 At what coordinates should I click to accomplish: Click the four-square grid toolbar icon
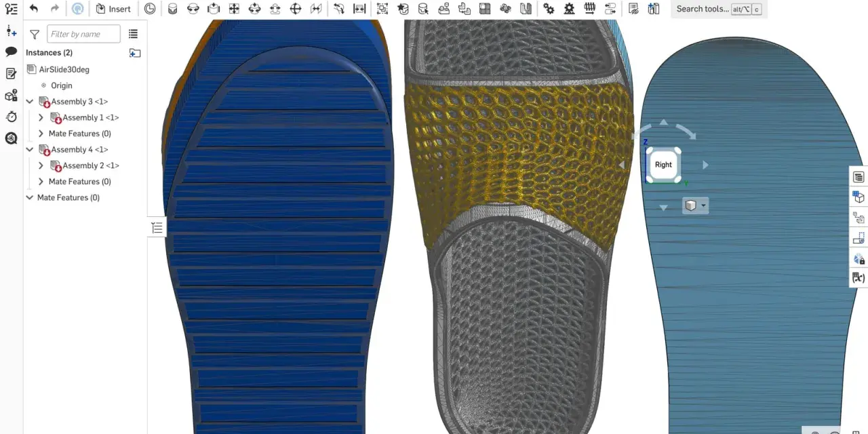tap(485, 9)
